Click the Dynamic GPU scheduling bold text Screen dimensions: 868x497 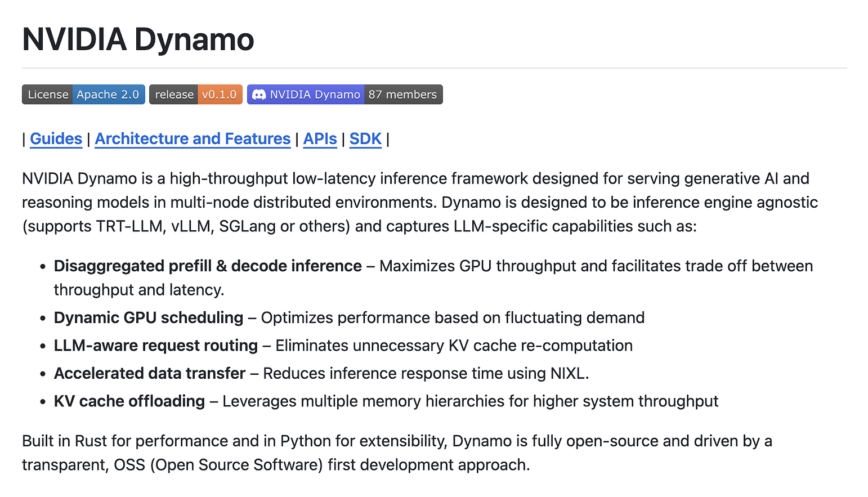point(149,317)
